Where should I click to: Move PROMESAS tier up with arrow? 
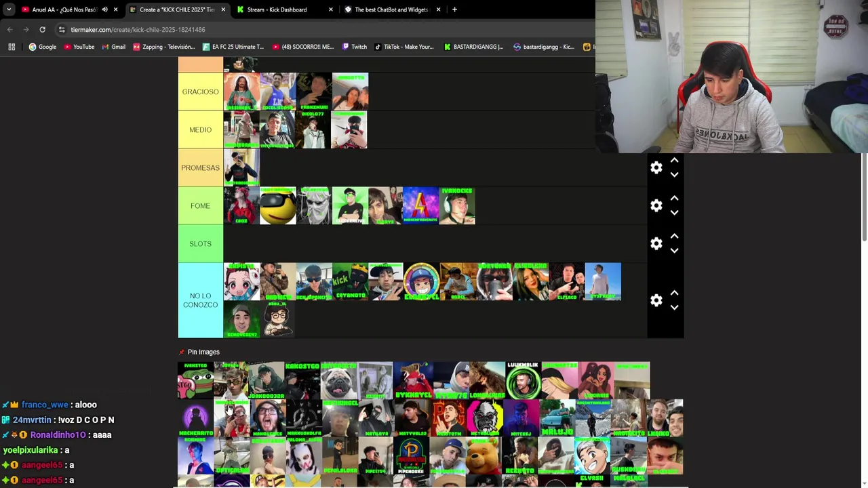click(674, 161)
